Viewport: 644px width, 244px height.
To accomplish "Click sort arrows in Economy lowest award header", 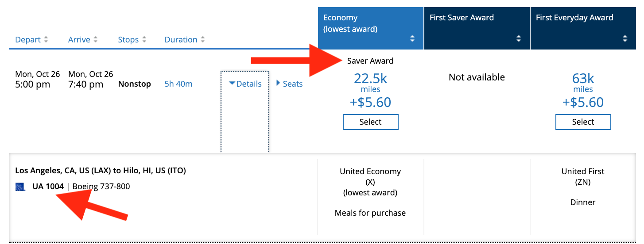I will [x=412, y=38].
